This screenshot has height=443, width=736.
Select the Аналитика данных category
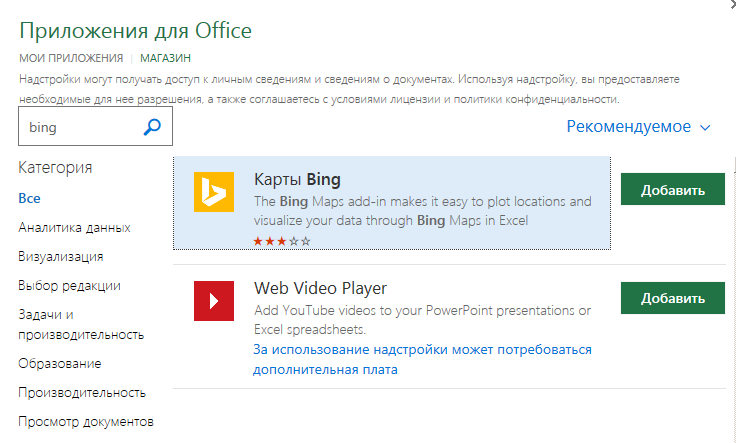[74, 228]
